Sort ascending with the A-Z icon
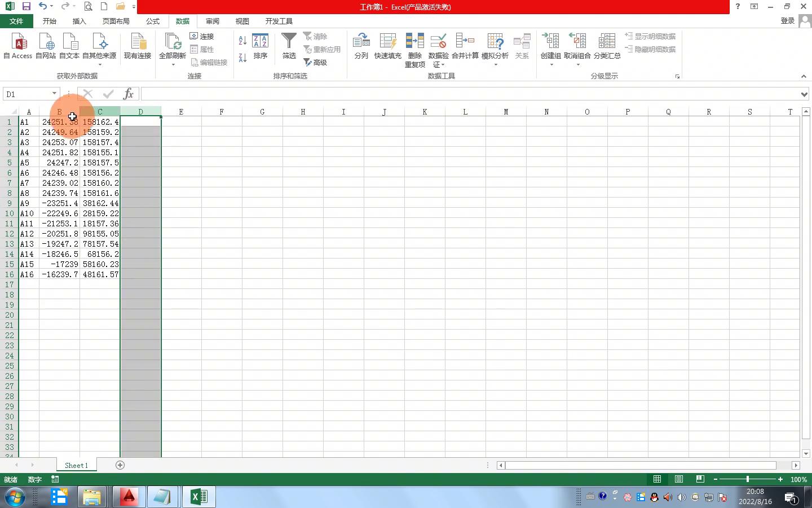This screenshot has width=812, height=508. 242,41
